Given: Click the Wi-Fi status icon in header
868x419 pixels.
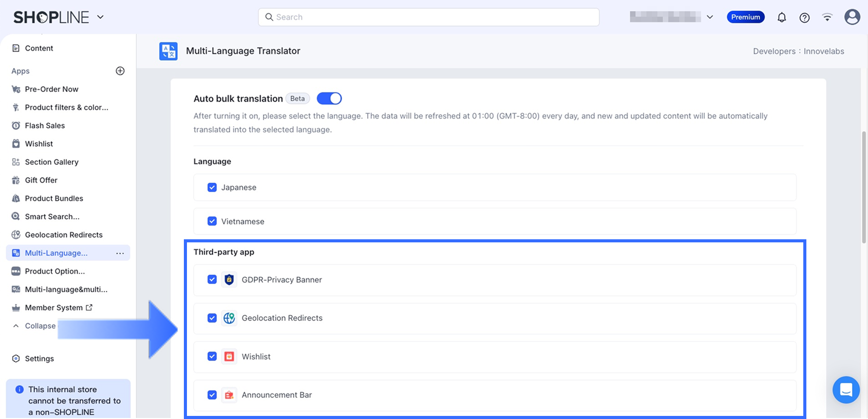Looking at the screenshot, I should point(827,17).
